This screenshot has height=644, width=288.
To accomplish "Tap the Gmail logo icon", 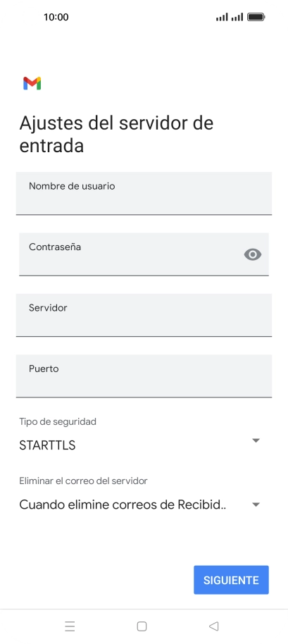I will click(x=32, y=83).
